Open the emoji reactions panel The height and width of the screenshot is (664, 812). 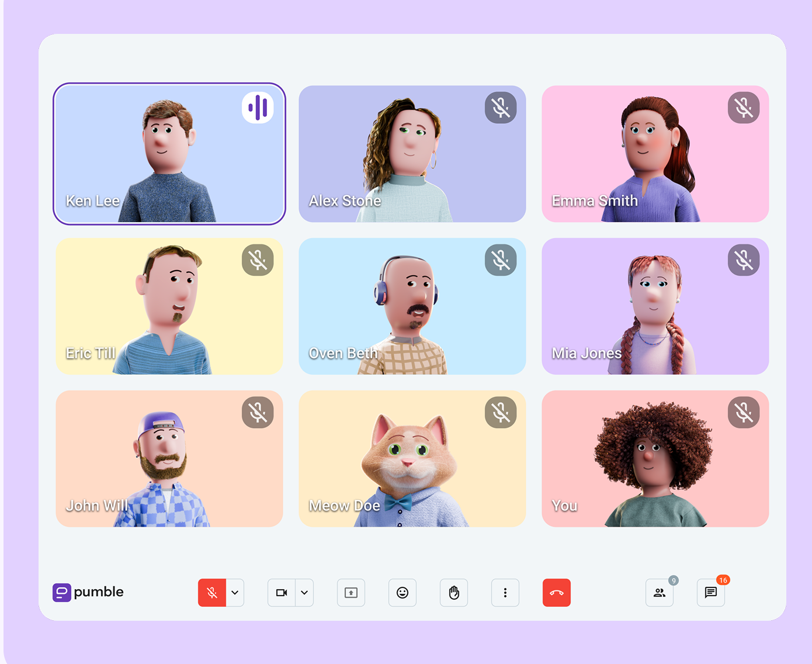402,592
